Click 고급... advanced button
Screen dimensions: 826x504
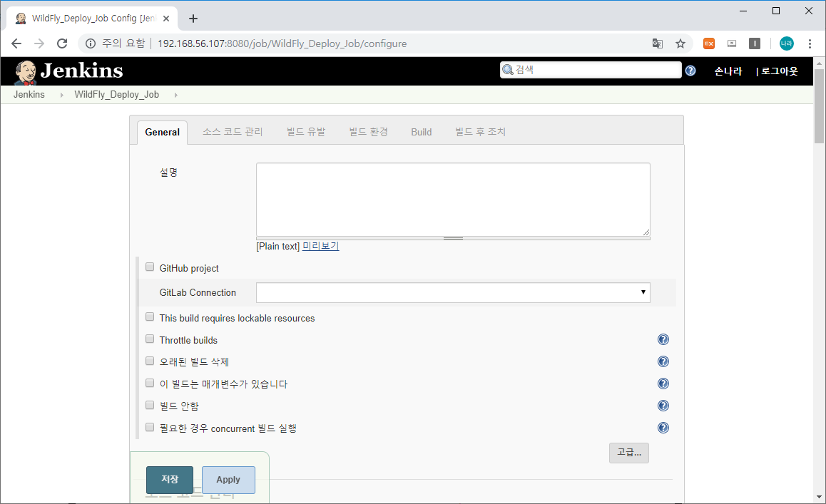[629, 453]
